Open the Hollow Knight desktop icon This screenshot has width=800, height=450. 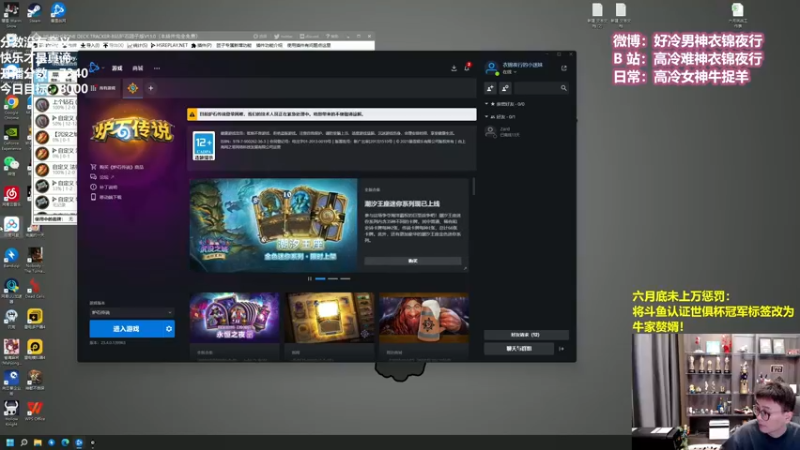tap(11, 412)
